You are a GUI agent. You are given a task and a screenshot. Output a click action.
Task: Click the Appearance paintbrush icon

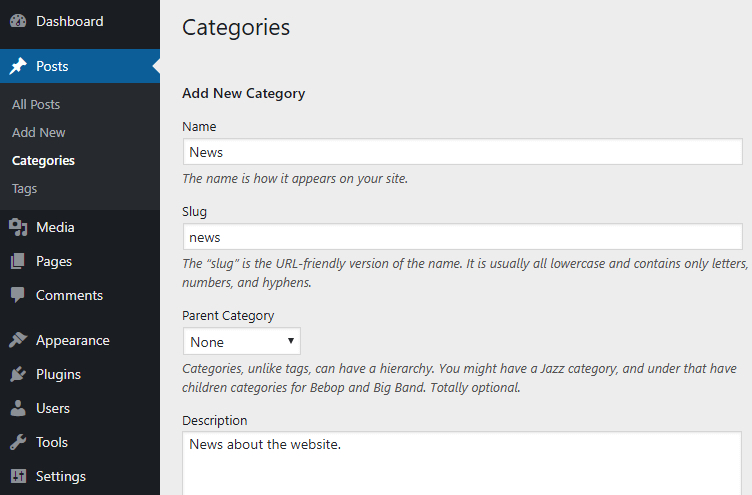pyautogui.click(x=18, y=340)
